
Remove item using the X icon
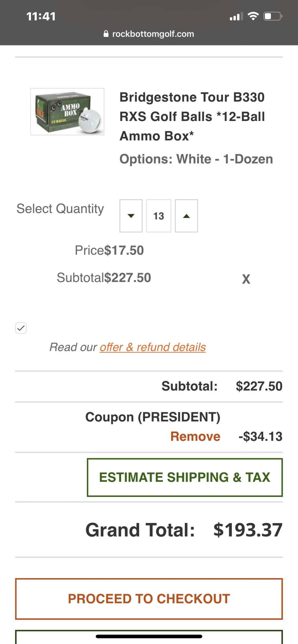tap(246, 279)
